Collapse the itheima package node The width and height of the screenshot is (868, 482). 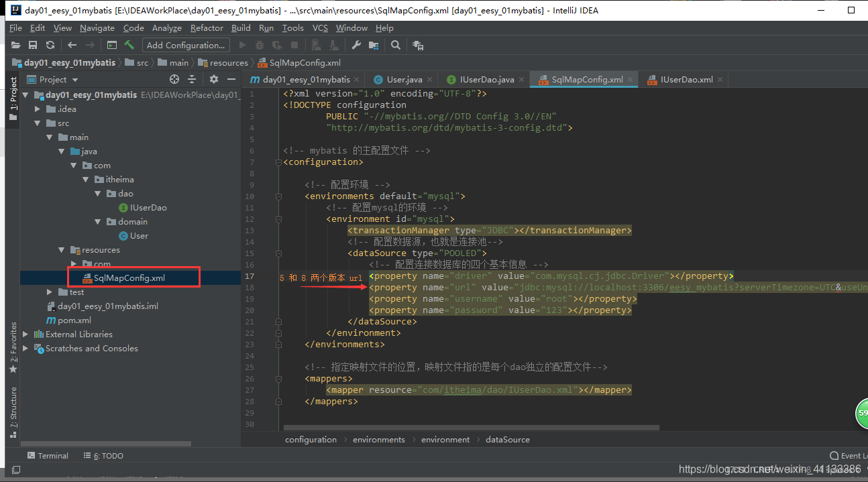[x=86, y=180]
